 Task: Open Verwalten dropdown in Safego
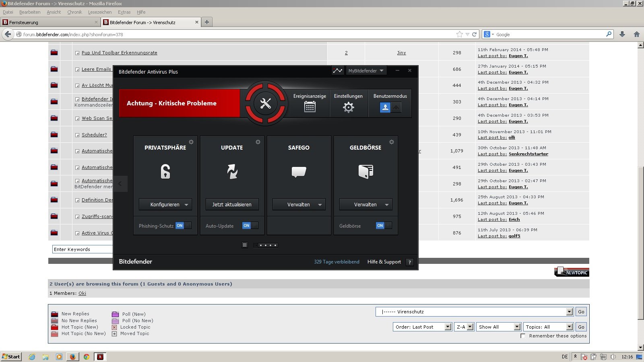click(299, 204)
